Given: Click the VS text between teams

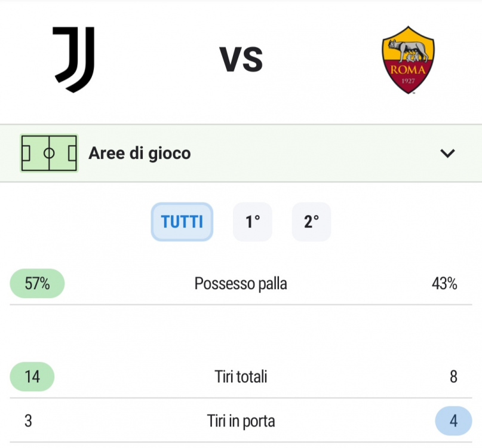Looking at the screenshot, I should [241, 59].
